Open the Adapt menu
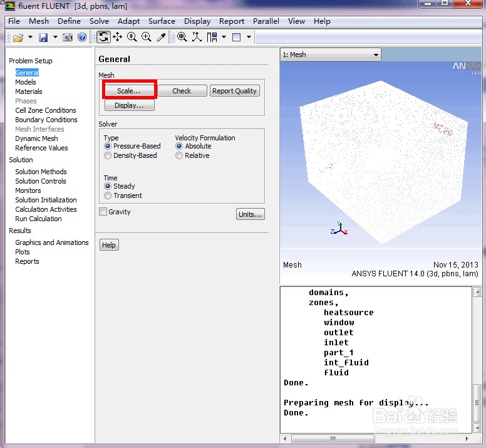This screenshot has width=486, height=448. 128,21
